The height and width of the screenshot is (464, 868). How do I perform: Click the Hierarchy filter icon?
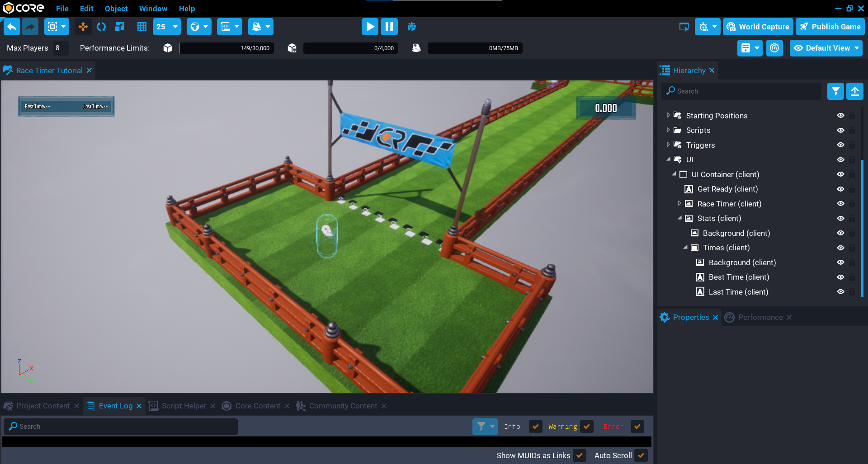[x=835, y=91]
